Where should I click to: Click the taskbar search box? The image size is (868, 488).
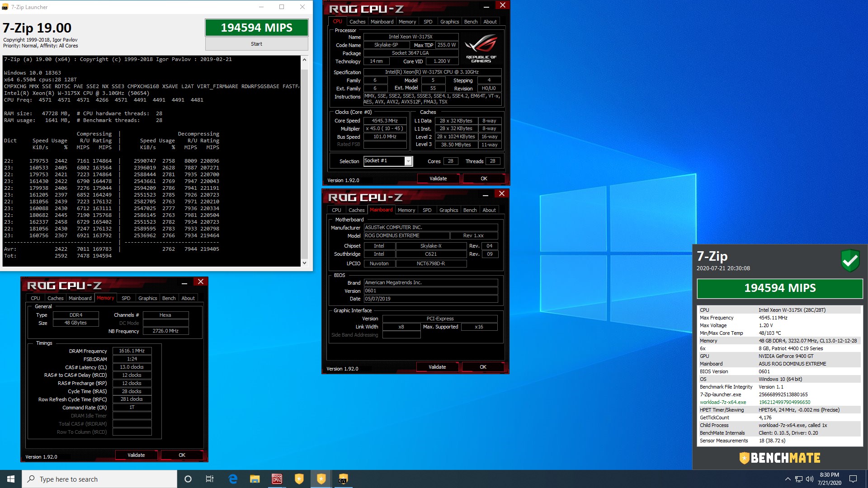99,479
